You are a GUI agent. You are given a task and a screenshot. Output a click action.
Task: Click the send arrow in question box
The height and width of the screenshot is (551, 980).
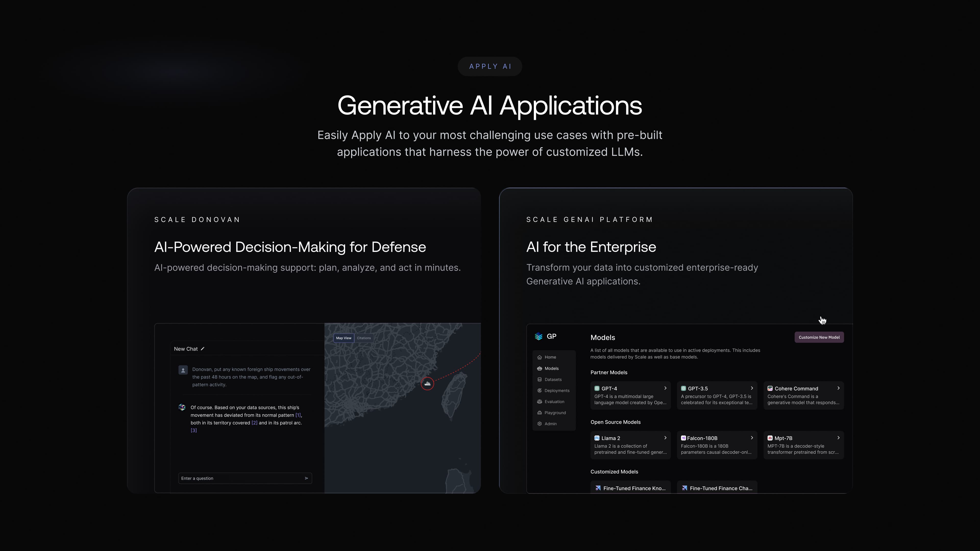pyautogui.click(x=306, y=478)
